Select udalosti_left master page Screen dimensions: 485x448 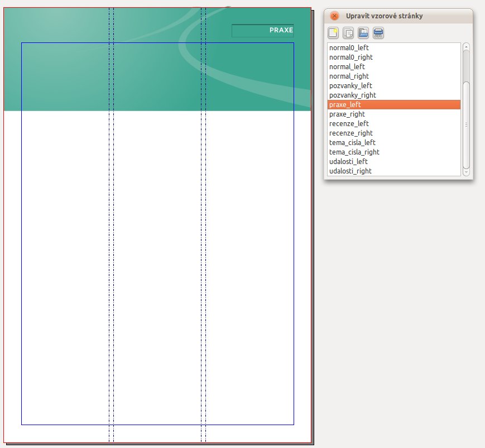[394, 161]
